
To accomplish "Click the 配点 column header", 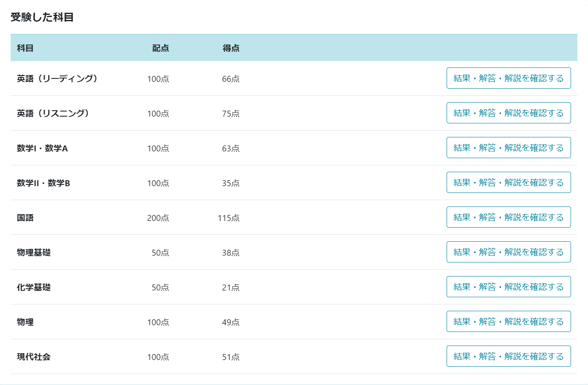I will (160, 48).
